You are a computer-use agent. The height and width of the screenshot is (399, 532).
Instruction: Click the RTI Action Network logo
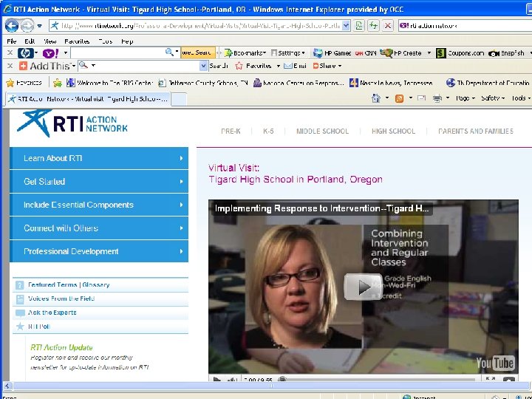[72, 124]
